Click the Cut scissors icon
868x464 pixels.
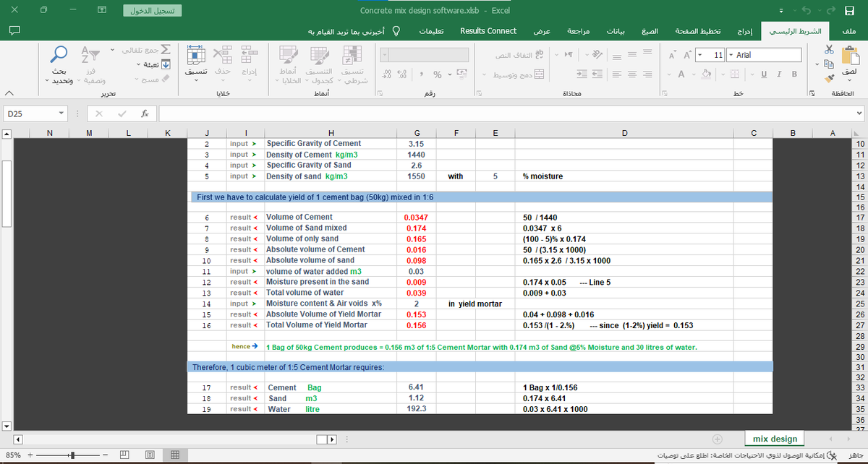pos(829,49)
